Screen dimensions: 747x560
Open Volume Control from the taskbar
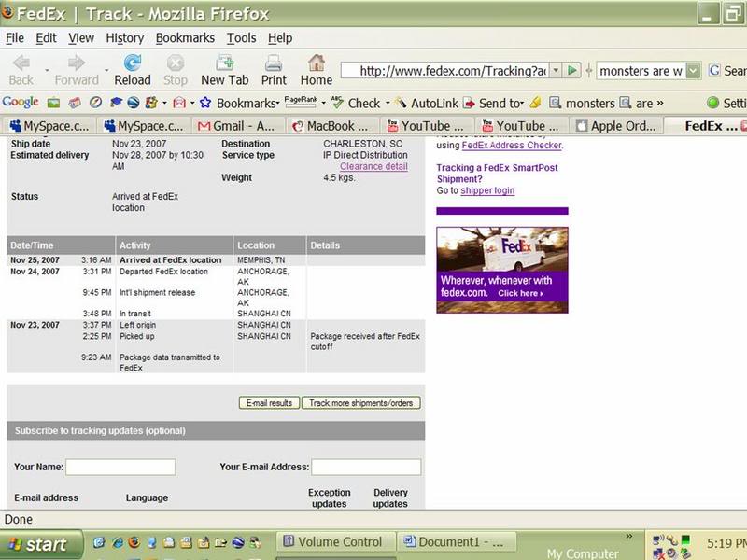click(336, 542)
